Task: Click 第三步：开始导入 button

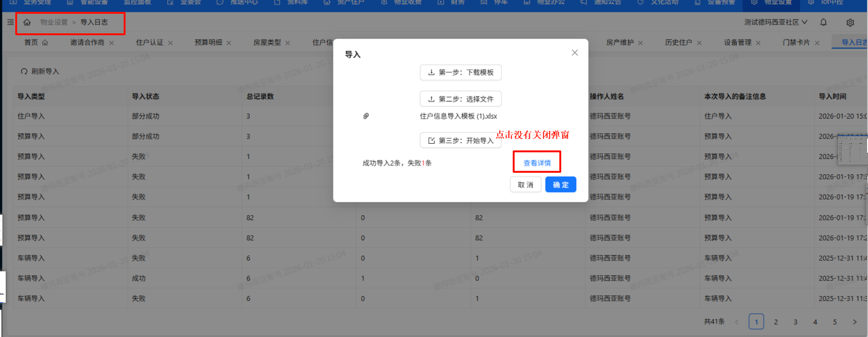Action: (460, 140)
